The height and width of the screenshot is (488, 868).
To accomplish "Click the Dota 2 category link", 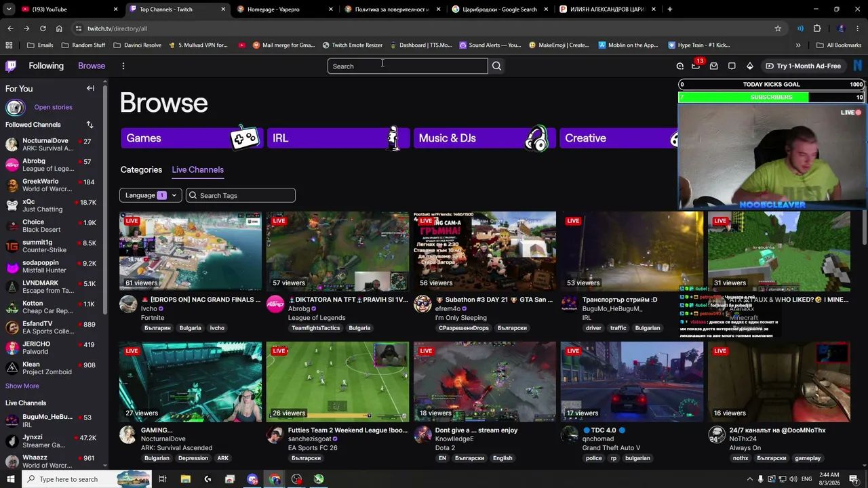I will pyautogui.click(x=445, y=448).
